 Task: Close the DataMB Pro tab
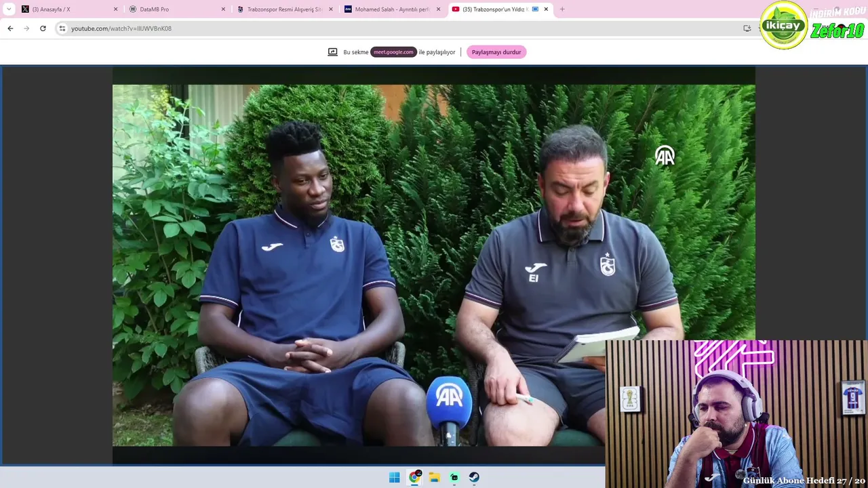click(x=223, y=9)
